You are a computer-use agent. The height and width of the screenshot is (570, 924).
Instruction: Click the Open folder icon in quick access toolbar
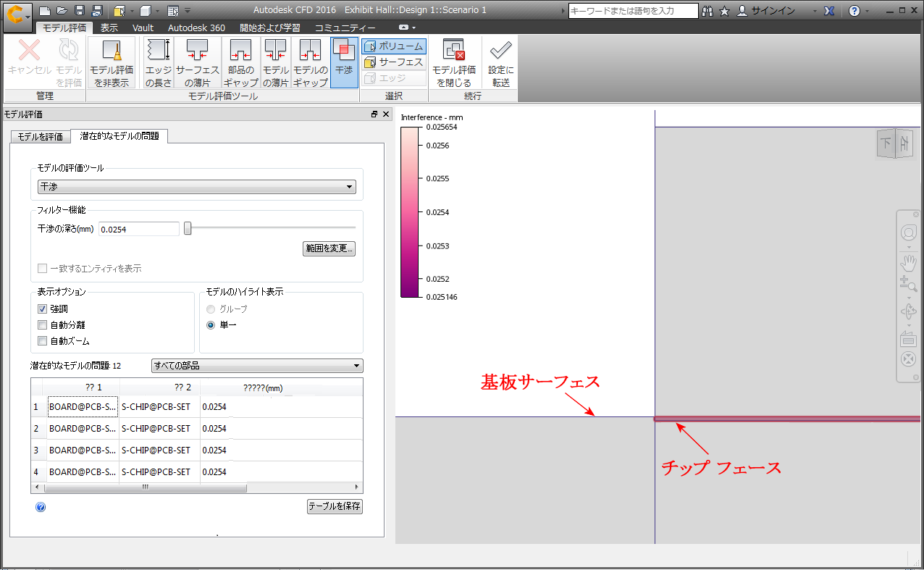pos(62,11)
